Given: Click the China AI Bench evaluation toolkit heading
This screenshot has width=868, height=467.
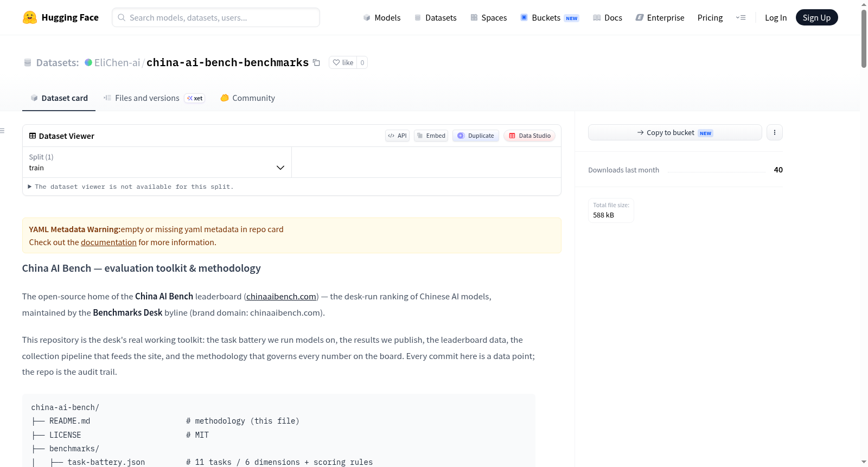Looking at the screenshot, I should [x=142, y=268].
